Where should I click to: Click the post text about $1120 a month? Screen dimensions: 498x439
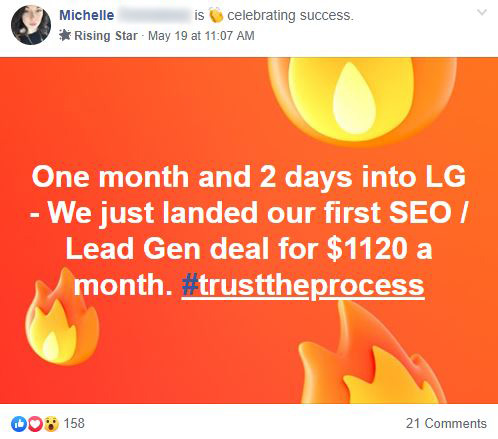(x=249, y=231)
